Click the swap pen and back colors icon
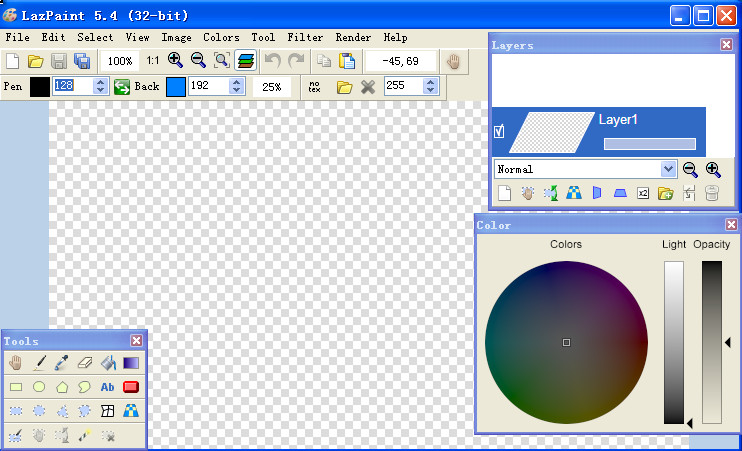The width and height of the screenshot is (742, 451). tap(121, 87)
